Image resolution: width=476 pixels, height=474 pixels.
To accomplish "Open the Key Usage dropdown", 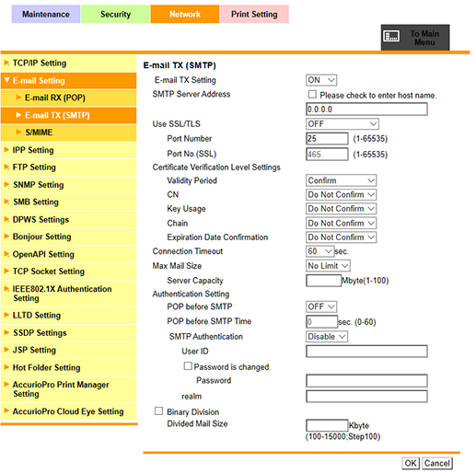I will 341,209.
